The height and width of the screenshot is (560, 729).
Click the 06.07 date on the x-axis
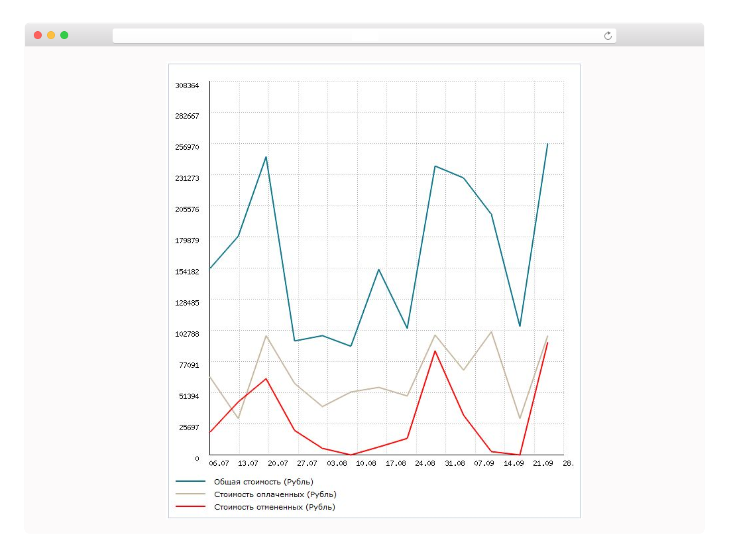219,463
